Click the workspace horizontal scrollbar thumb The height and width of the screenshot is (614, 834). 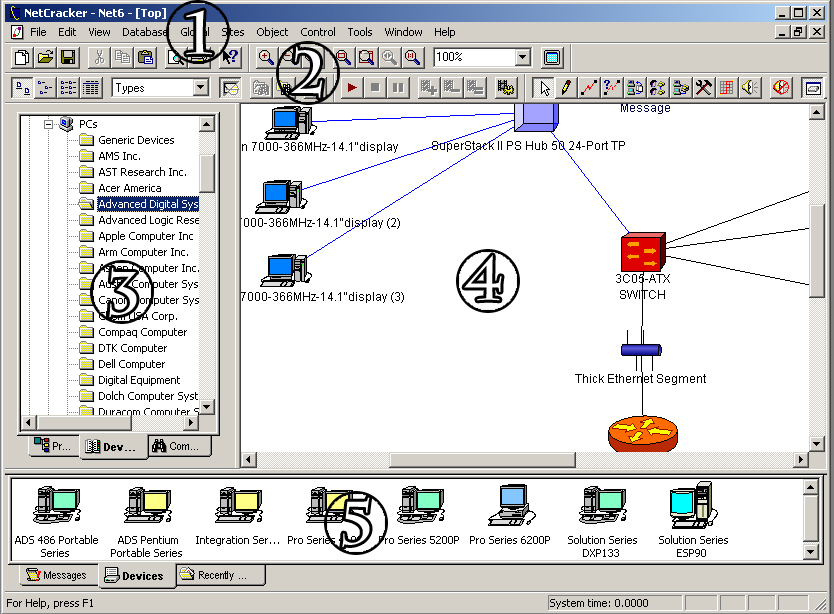click(482, 460)
